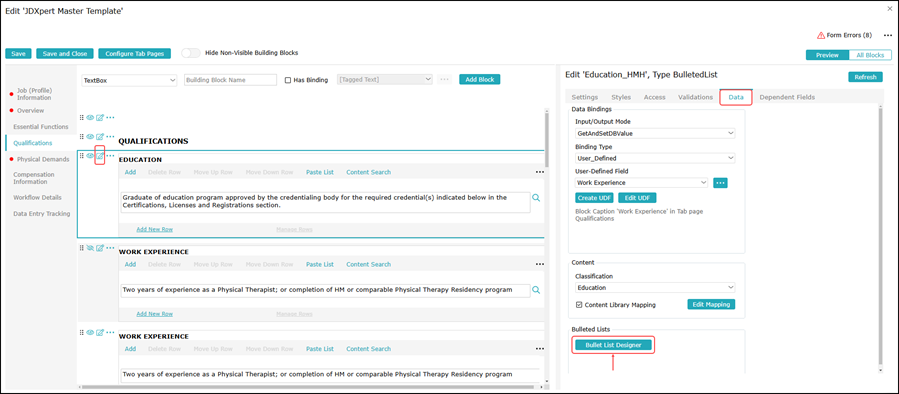Open more options dots beside Education block icons
The image size is (899, 394).
tap(110, 156)
